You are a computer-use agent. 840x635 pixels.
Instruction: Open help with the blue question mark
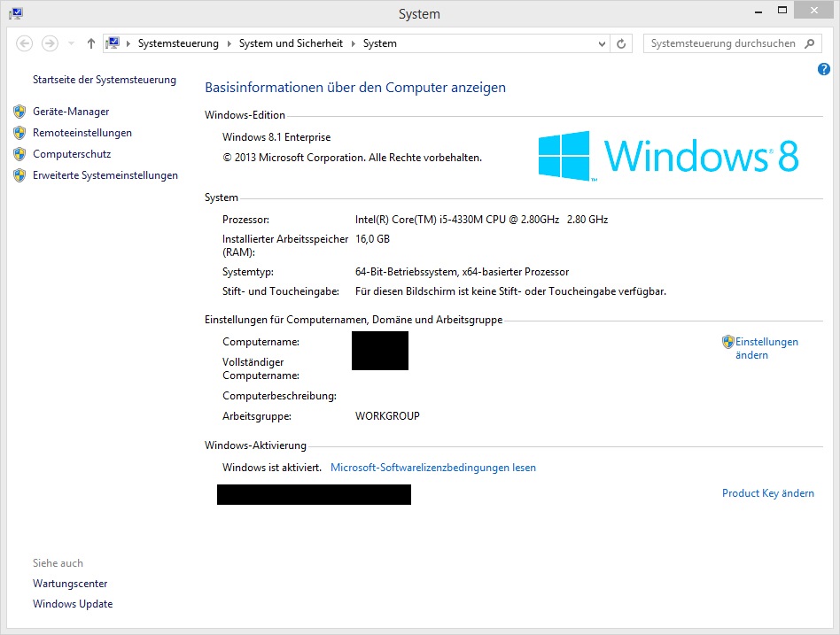[x=824, y=69]
